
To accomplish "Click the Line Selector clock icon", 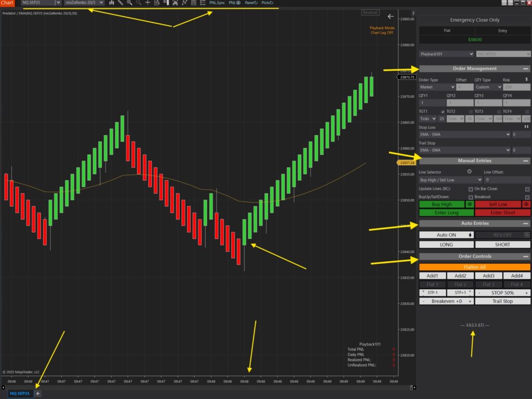I will tap(469, 171).
